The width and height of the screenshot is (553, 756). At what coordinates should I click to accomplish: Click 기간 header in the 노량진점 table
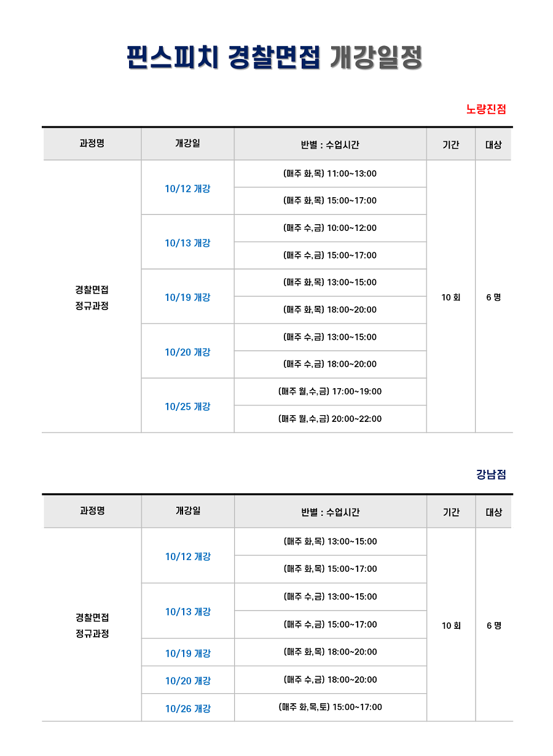click(451, 145)
